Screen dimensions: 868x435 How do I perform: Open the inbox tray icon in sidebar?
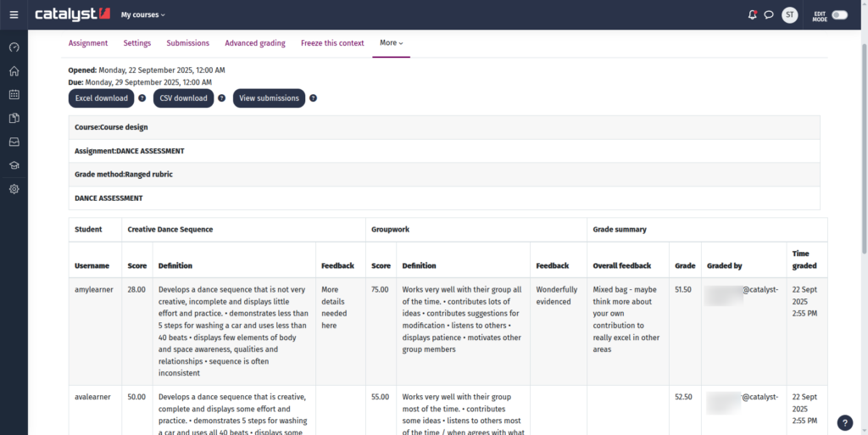click(14, 142)
